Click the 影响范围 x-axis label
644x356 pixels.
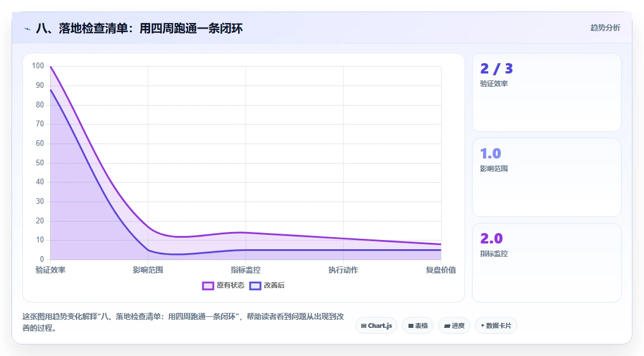pos(148,270)
